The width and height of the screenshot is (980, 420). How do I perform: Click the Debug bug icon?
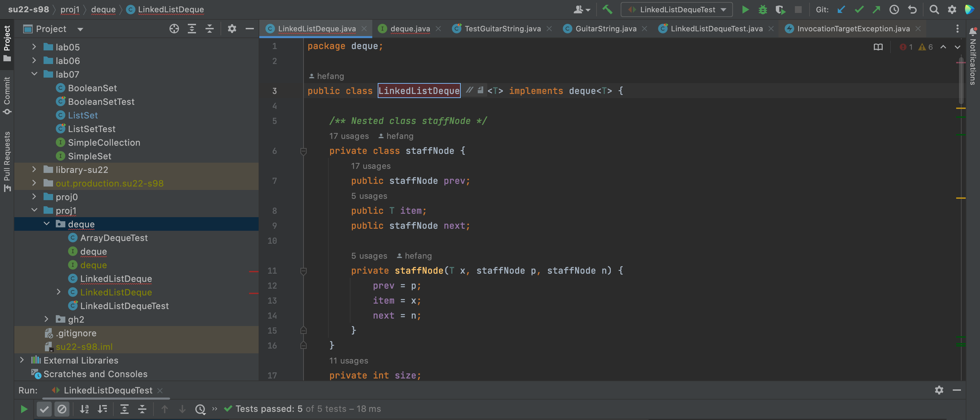pos(762,10)
